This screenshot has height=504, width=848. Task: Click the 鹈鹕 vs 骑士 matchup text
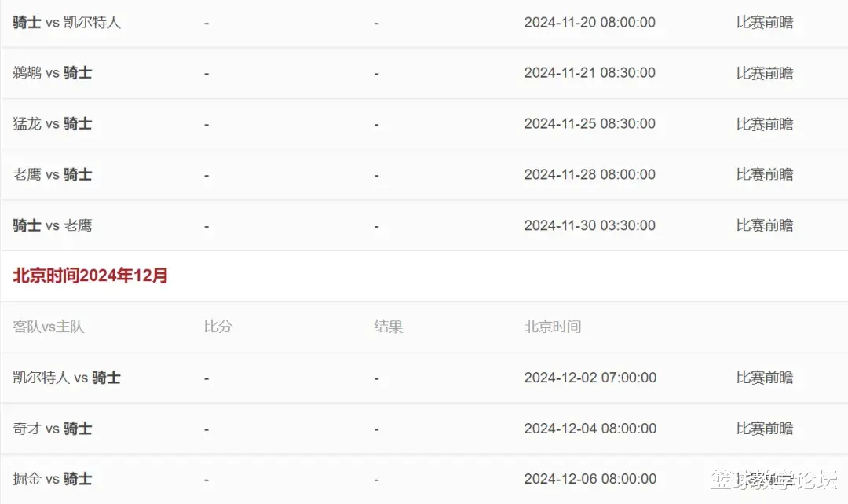[53, 72]
